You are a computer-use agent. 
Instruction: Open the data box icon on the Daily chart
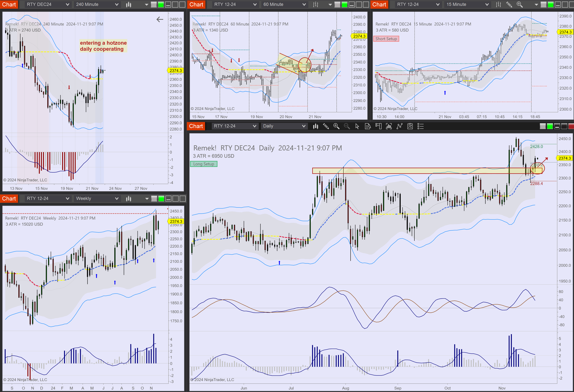pyautogui.click(x=368, y=126)
